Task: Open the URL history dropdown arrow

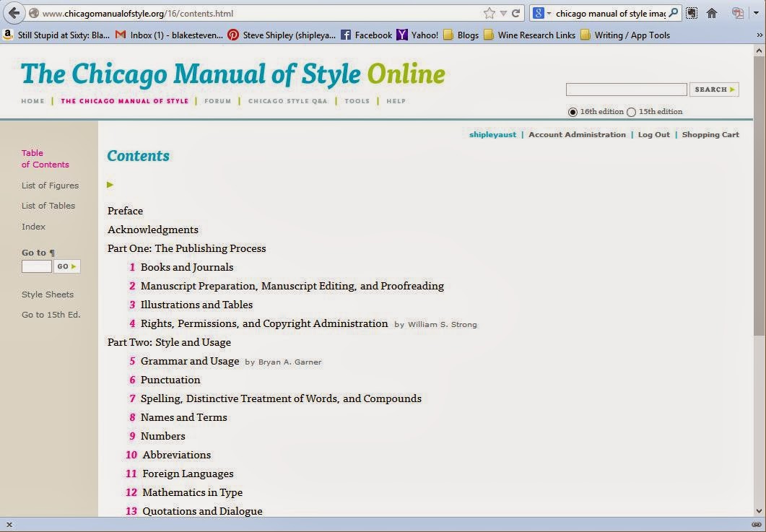Action: point(503,14)
